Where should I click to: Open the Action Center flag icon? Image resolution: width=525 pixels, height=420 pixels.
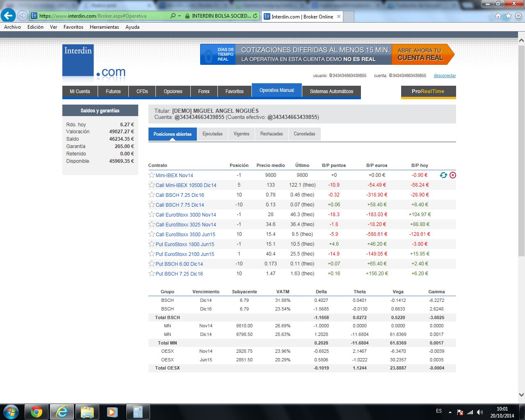coord(460,412)
